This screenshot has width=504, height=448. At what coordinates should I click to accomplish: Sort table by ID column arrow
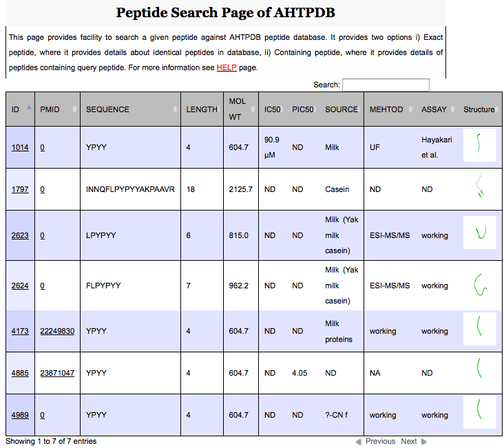tap(29, 109)
